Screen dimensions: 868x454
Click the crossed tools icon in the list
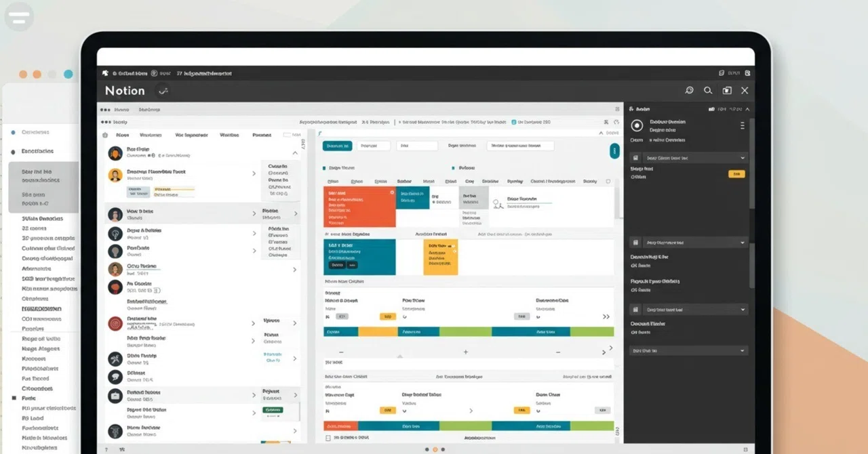pos(115,359)
